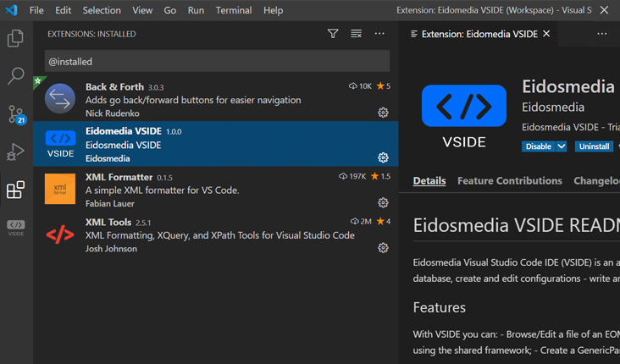Click Back & Forth 10K download count
The height and width of the screenshot is (364, 620).
pos(360,86)
